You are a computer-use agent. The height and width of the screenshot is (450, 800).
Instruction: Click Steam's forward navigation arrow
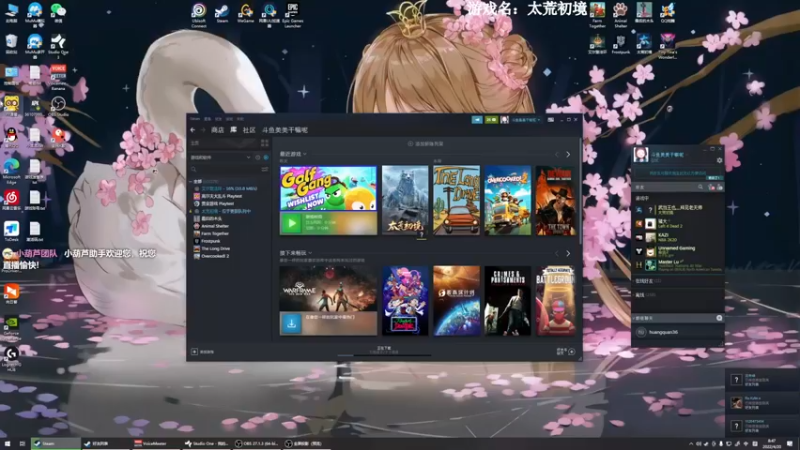[203, 130]
